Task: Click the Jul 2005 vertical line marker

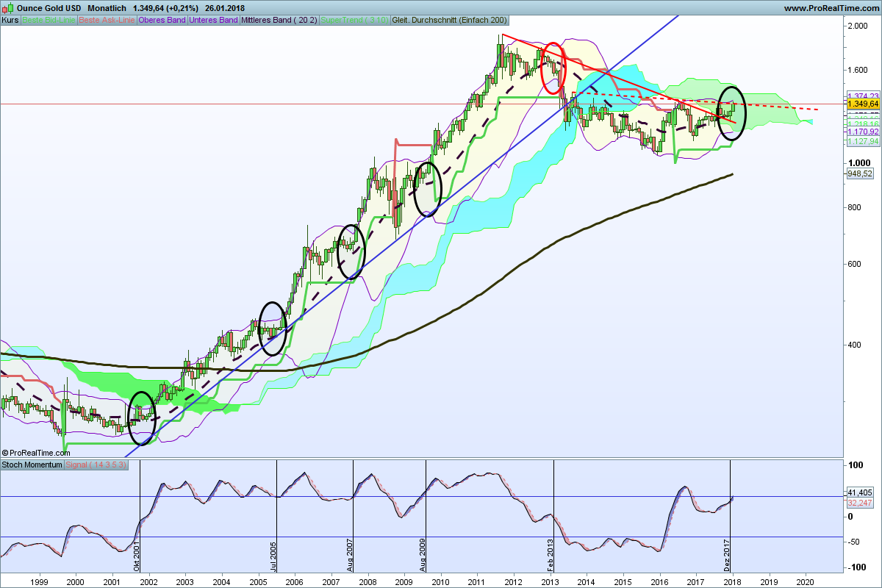Action: 273,558
